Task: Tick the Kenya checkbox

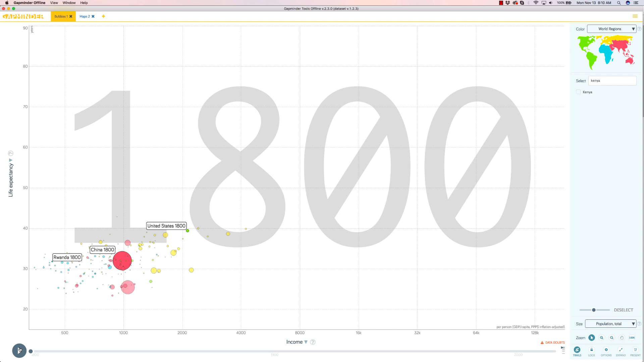Action: pyautogui.click(x=578, y=92)
